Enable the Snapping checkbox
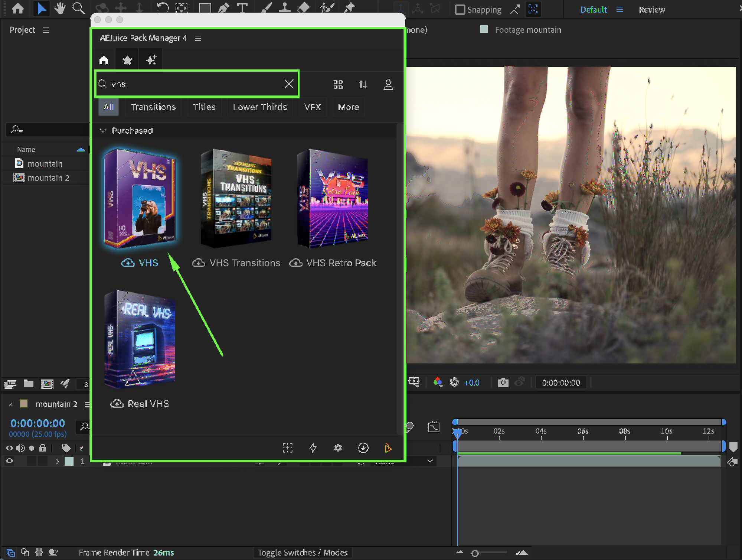Image resolution: width=742 pixels, height=560 pixels. [460, 10]
